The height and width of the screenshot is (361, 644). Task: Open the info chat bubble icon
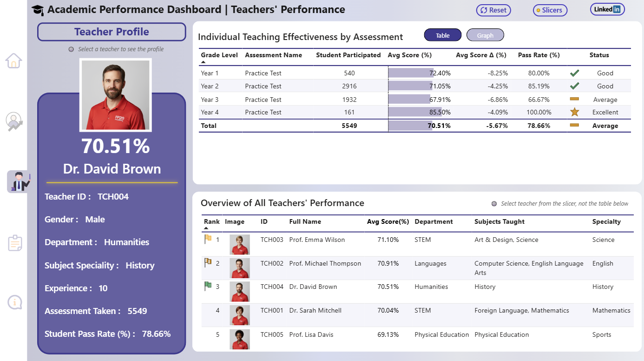pyautogui.click(x=15, y=302)
